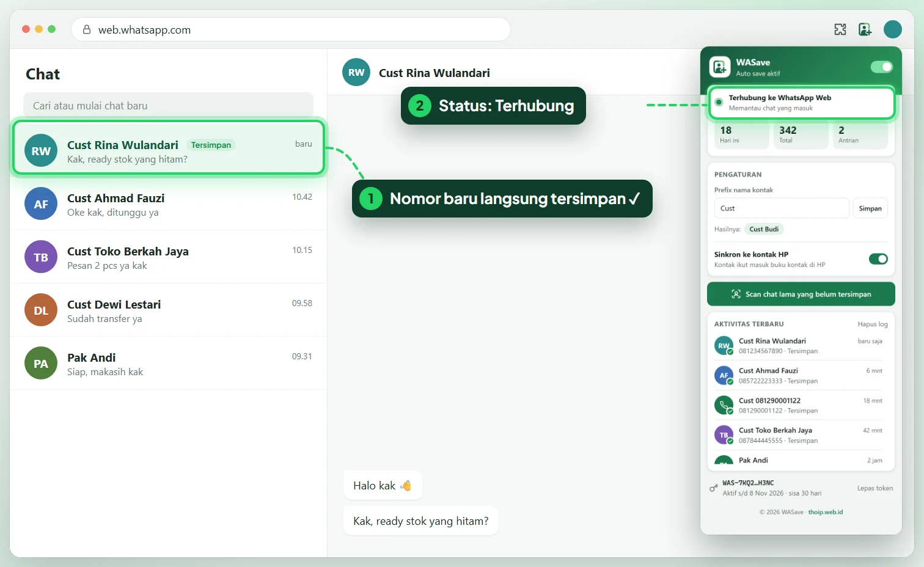Screen dimensions: 924x567
Task: Click the Cari atau mulai chat baru search box
Action: click(168, 105)
